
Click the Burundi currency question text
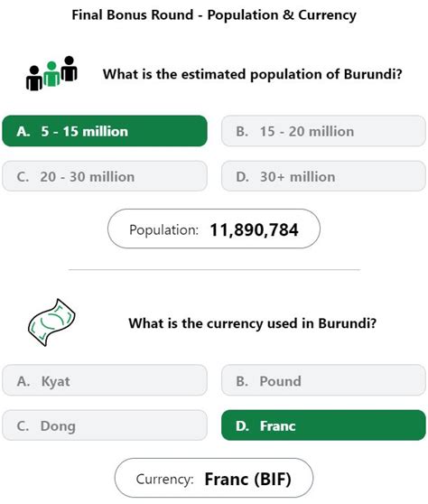pyautogui.click(x=252, y=323)
